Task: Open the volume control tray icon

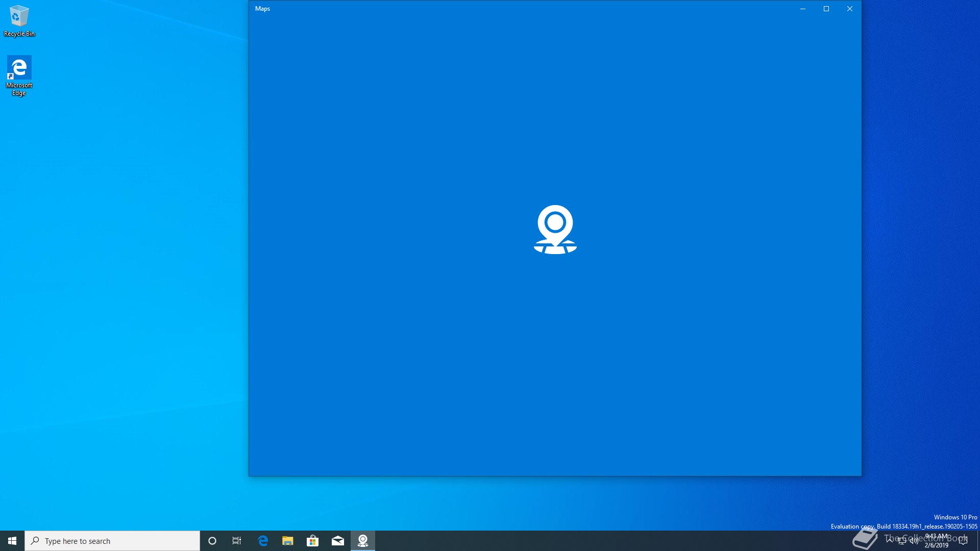Action: click(x=914, y=541)
